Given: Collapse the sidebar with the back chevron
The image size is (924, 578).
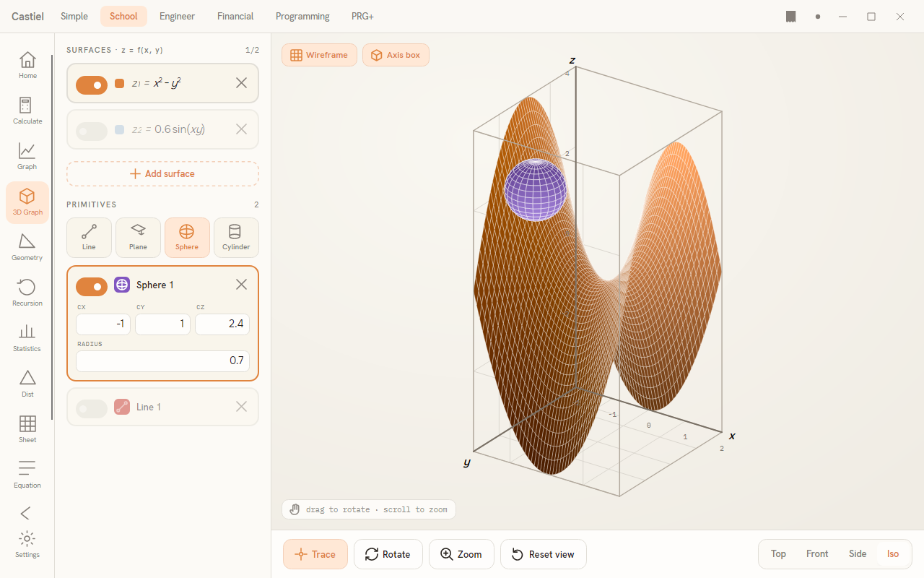Looking at the screenshot, I should tap(26, 513).
